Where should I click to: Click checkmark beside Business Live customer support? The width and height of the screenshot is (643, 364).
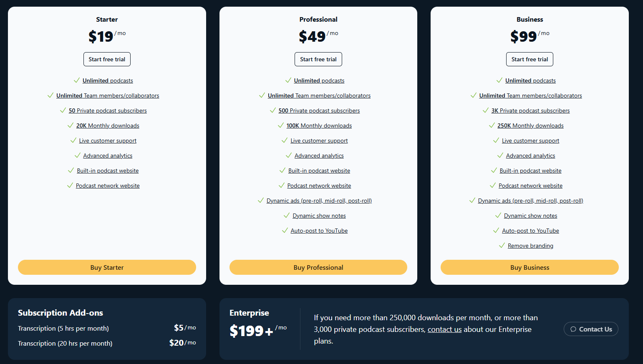click(x=496, y=140)
